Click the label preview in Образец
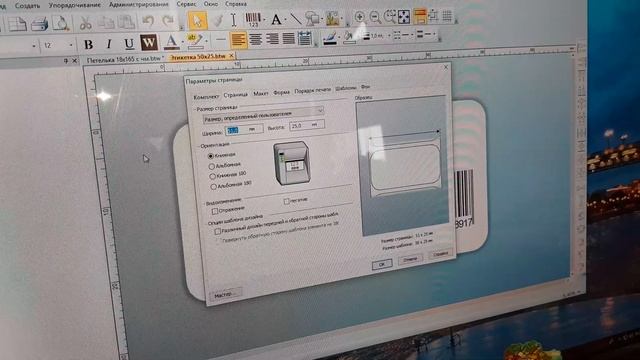Viewport: 640px width, 360px height. 406,167
